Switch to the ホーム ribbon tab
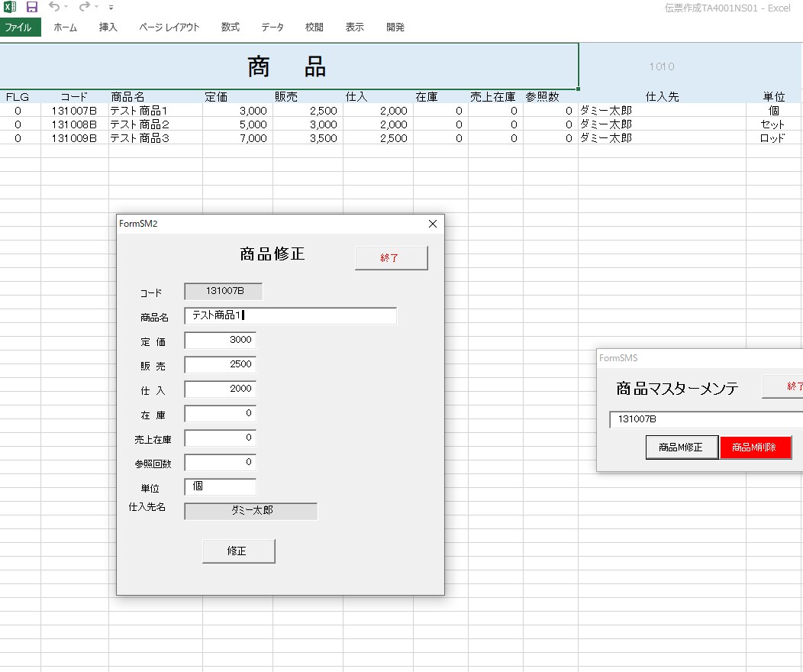 tap(65, 27)
